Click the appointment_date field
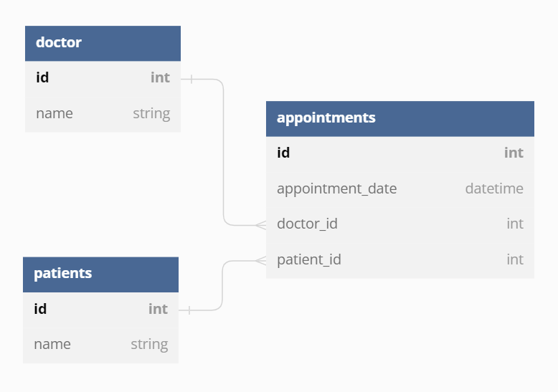 click(x=336, y=188)
